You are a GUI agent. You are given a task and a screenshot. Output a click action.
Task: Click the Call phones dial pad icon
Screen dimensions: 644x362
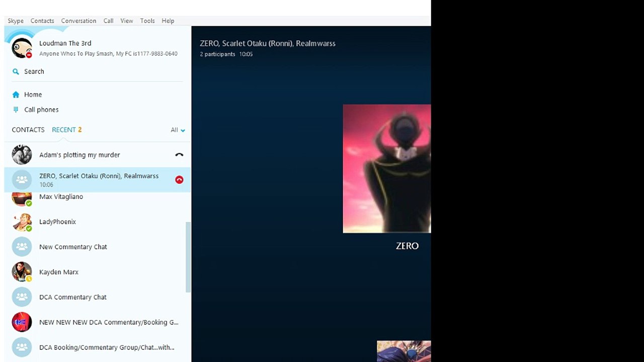[16, 110]
